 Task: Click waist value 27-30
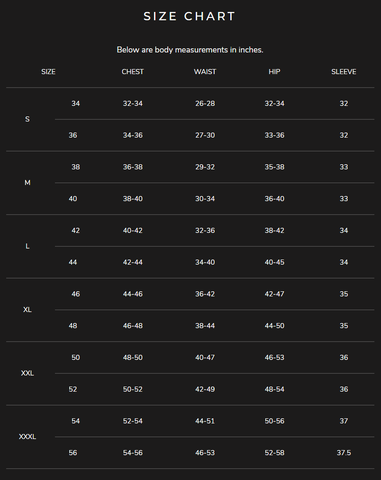[x=205, y=135]
